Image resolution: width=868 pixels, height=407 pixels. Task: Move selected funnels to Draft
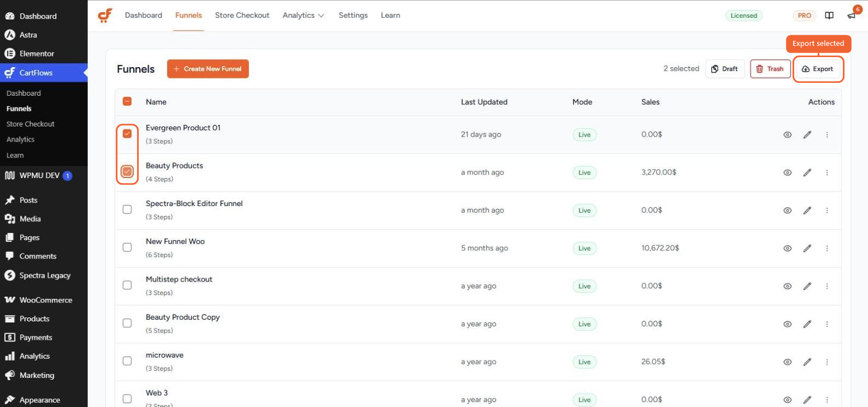(x=725, y=69)
